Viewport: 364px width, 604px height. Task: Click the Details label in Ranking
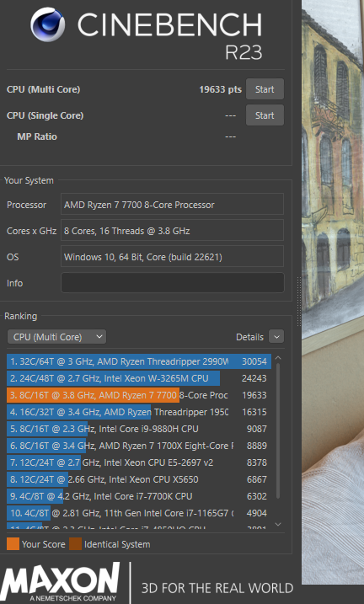pyautogui.click(x=249, y=337)
